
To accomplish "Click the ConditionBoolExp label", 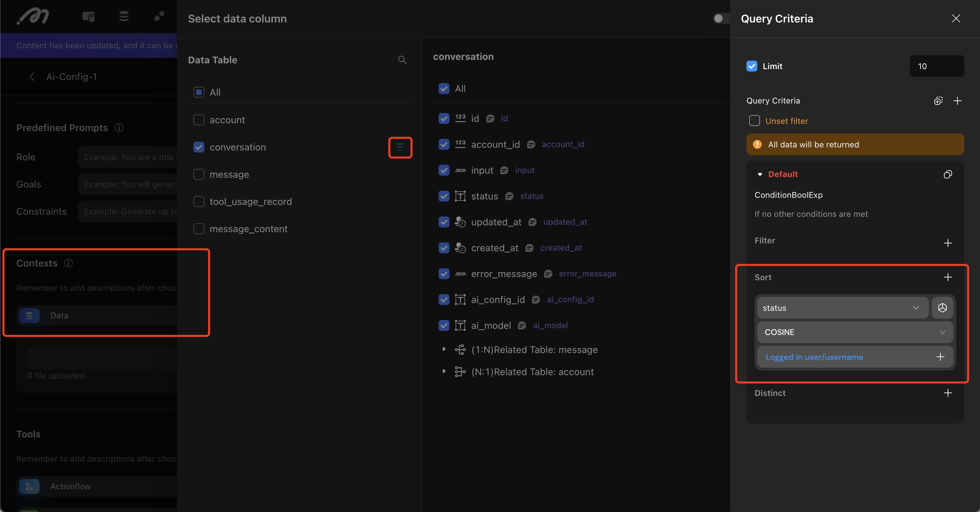I will 788,194.
